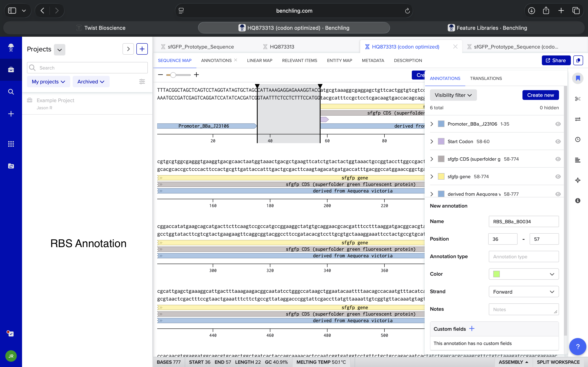588x367 pixels.
Task: Toggle visibility of Start Codon annotation
Action: pos(558,141)
